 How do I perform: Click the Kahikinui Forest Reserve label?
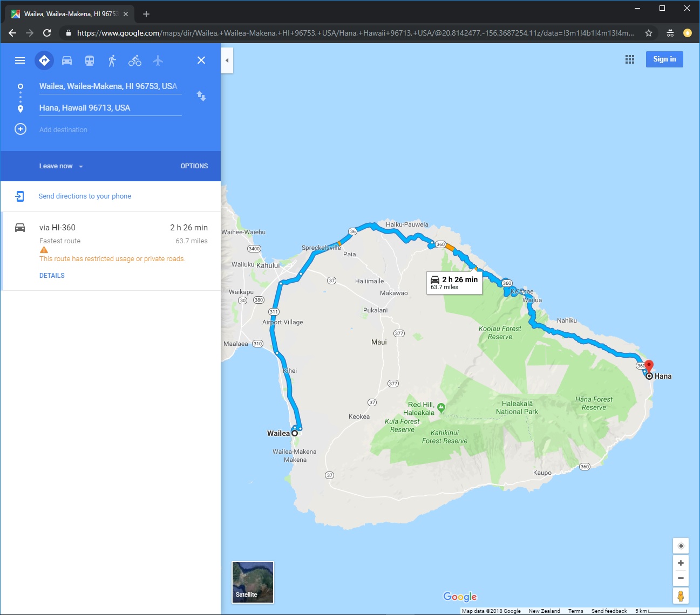pos(445,436)
